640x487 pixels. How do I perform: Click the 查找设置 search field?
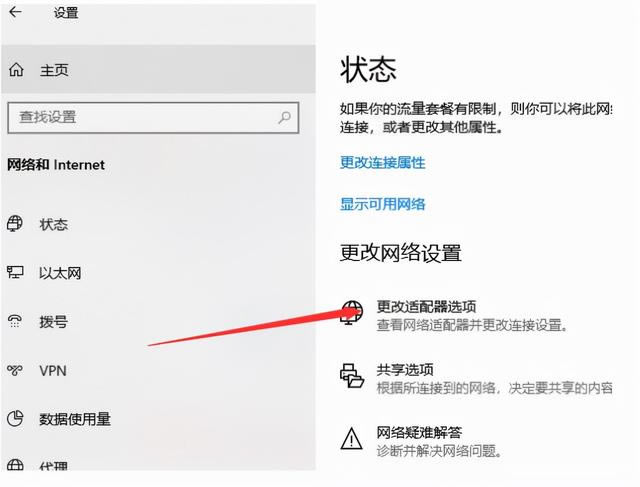coord(153,118)
